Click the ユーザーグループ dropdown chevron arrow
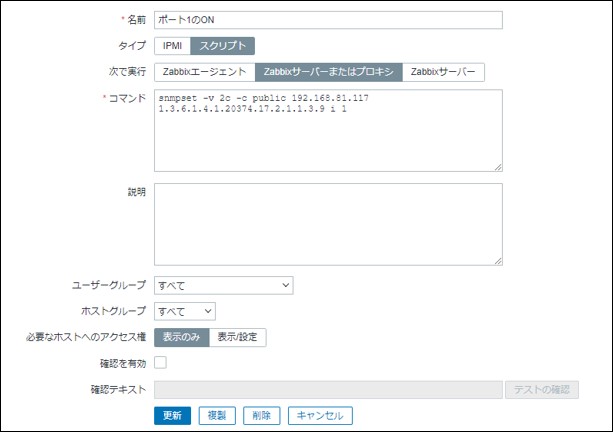Image resolution: width=613 pixels, height=432 pixels. coord(286,285)
